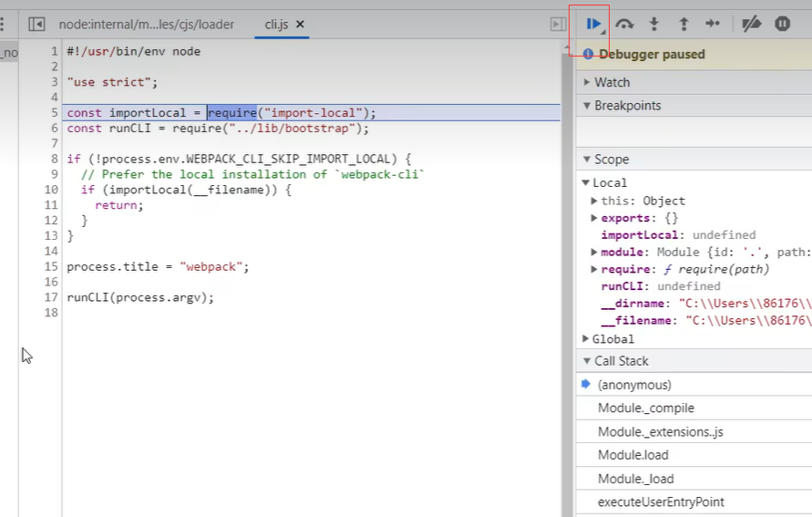Step over next function call
The width and height of the screenshot is (812, 517).
[x=624, y=24]
